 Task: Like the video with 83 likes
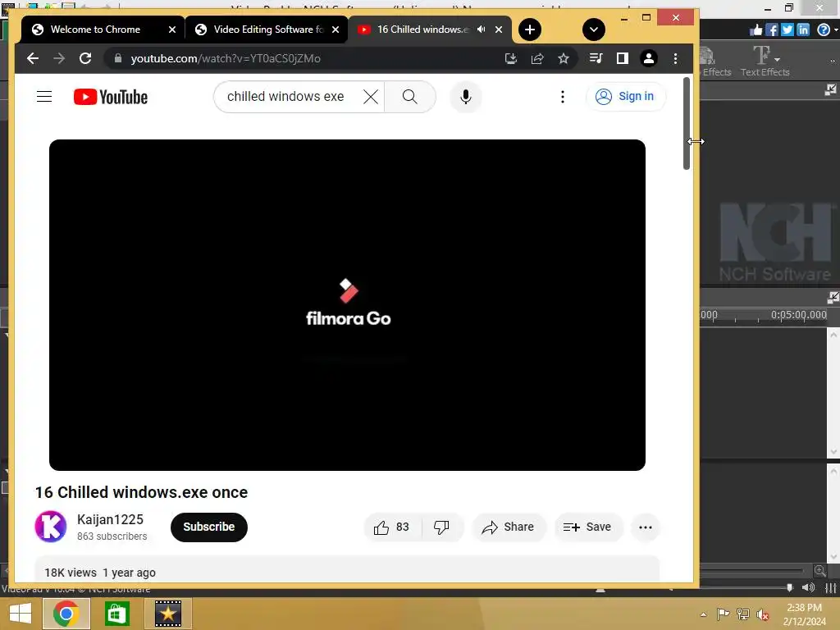coord(392,527)
